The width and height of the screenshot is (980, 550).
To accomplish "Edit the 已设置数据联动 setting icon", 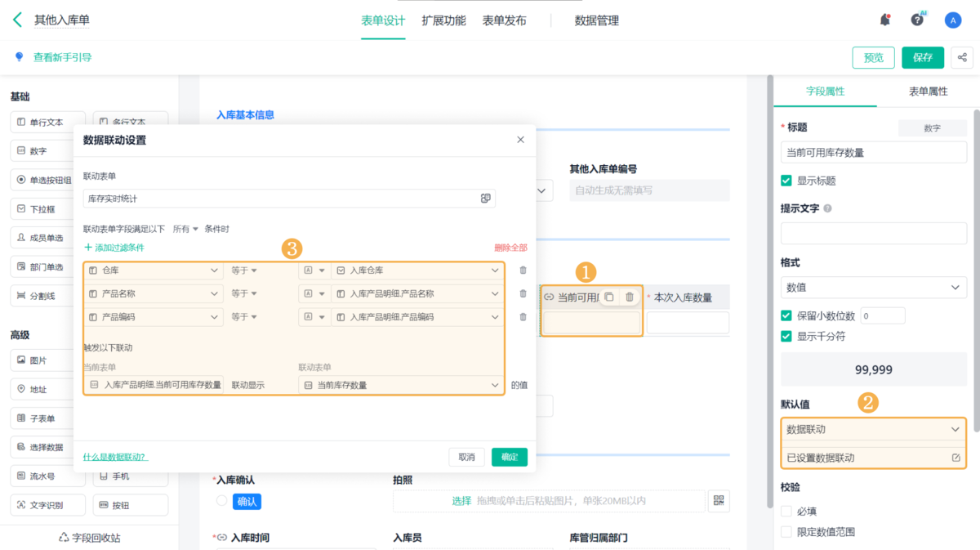I will 955,458.
